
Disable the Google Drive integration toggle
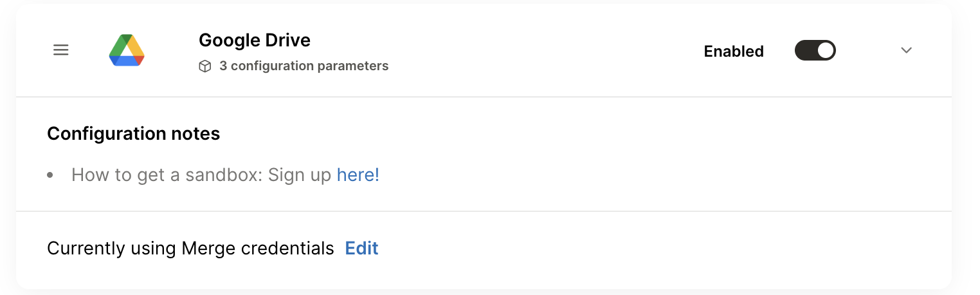coord(815,50)
